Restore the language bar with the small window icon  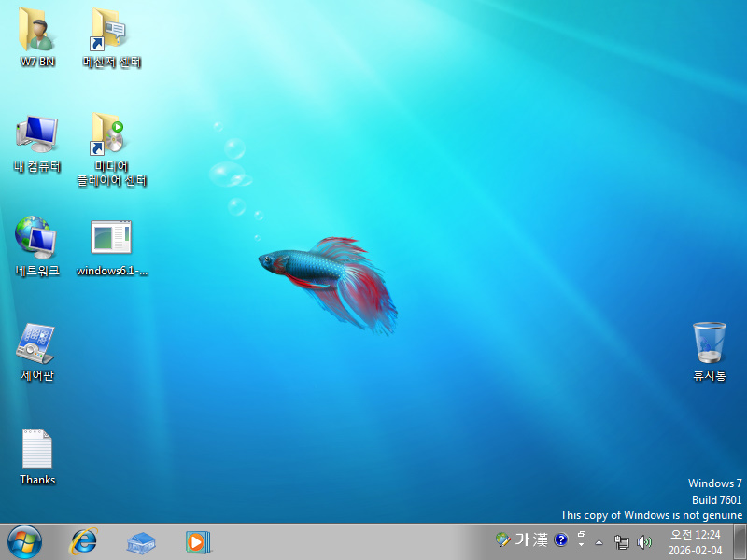(x=582, y=534)
